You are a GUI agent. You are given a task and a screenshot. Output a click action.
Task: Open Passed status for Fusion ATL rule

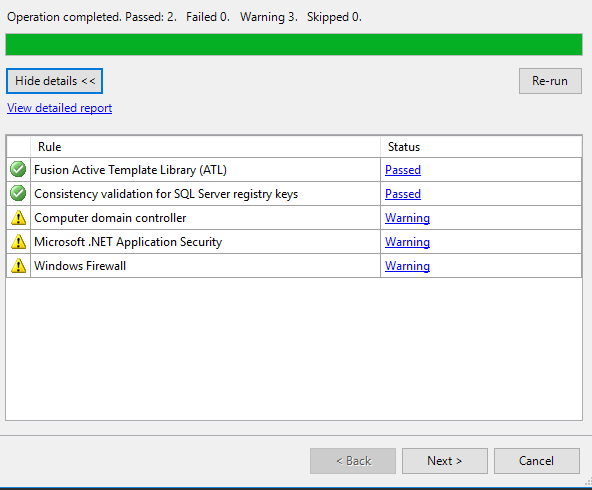(x=403, y=170)
